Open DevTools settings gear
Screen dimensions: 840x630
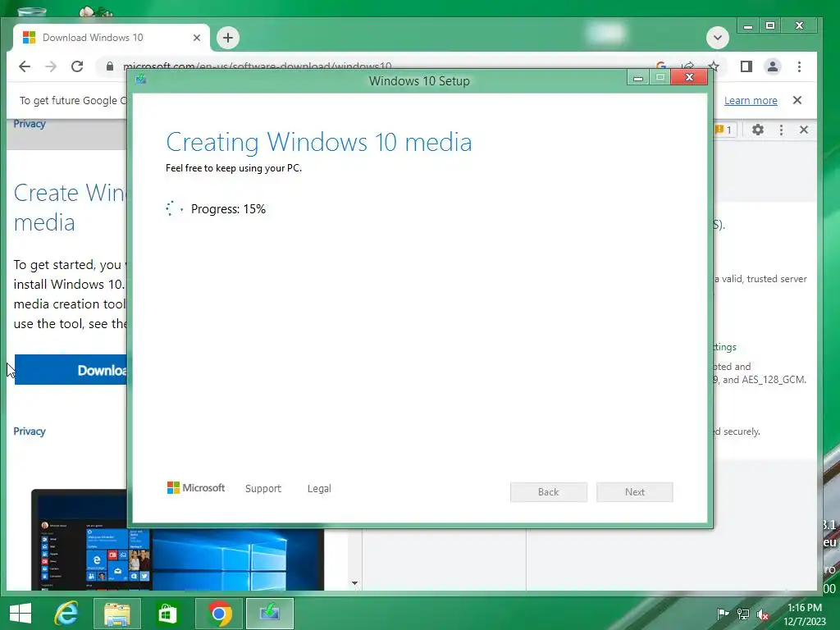[x=757, y=130]
